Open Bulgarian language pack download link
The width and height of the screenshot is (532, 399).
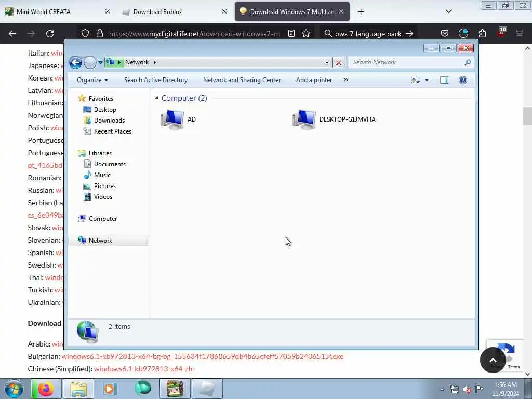point(203,356)
